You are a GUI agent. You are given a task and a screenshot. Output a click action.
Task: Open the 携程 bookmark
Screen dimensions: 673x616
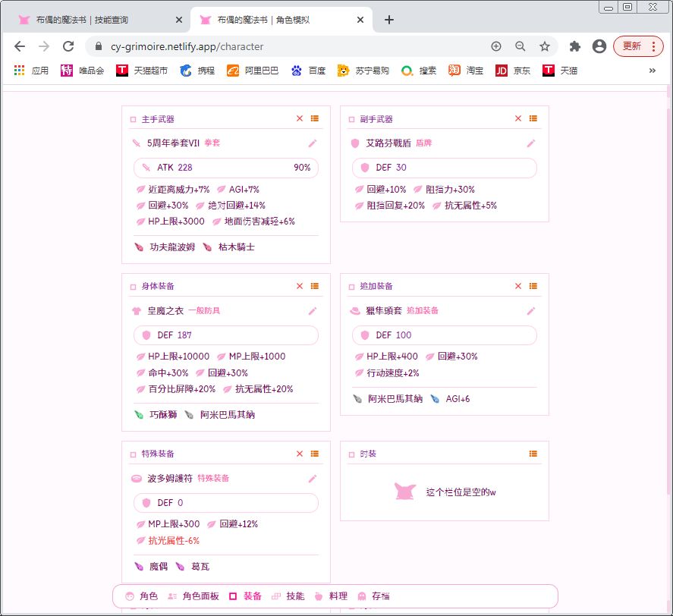point(197,71)
